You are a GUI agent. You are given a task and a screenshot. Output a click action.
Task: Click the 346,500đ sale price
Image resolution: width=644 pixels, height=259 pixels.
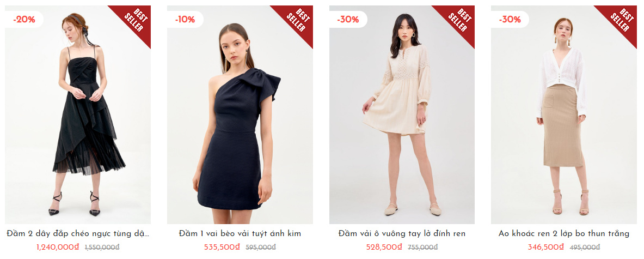tap(546, 247)
